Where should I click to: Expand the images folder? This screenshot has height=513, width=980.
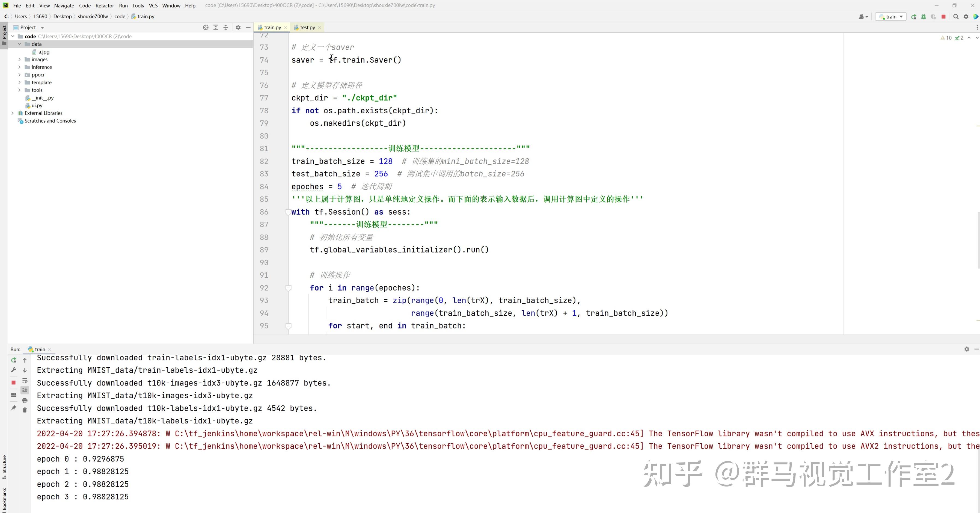pyautogui.click(x=19, y=59)
